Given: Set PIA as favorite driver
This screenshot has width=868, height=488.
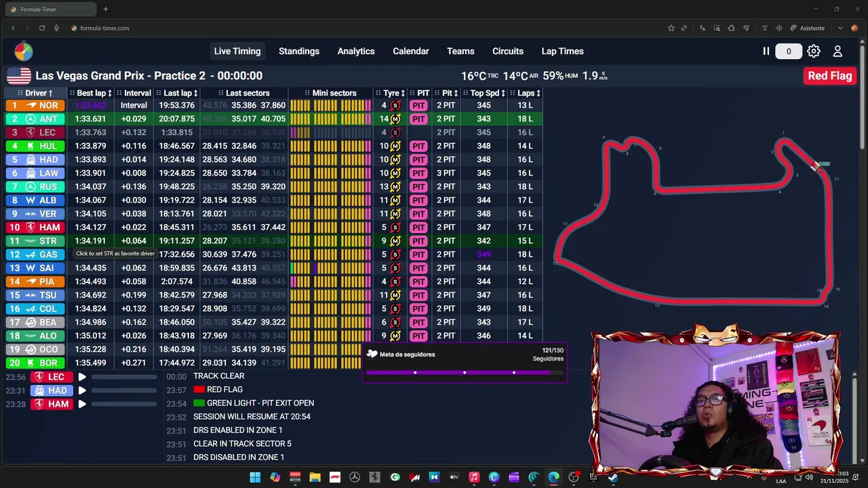Looking at the screenshot, I should [x=36, y=281].
